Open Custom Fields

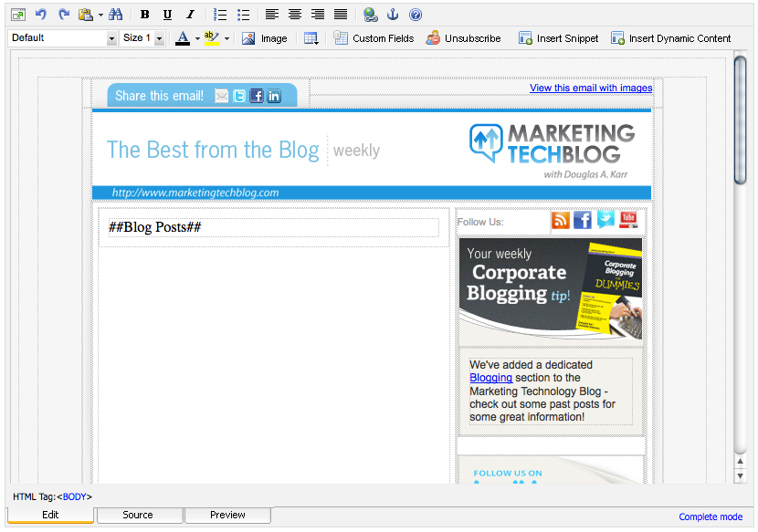click(374, 38)
